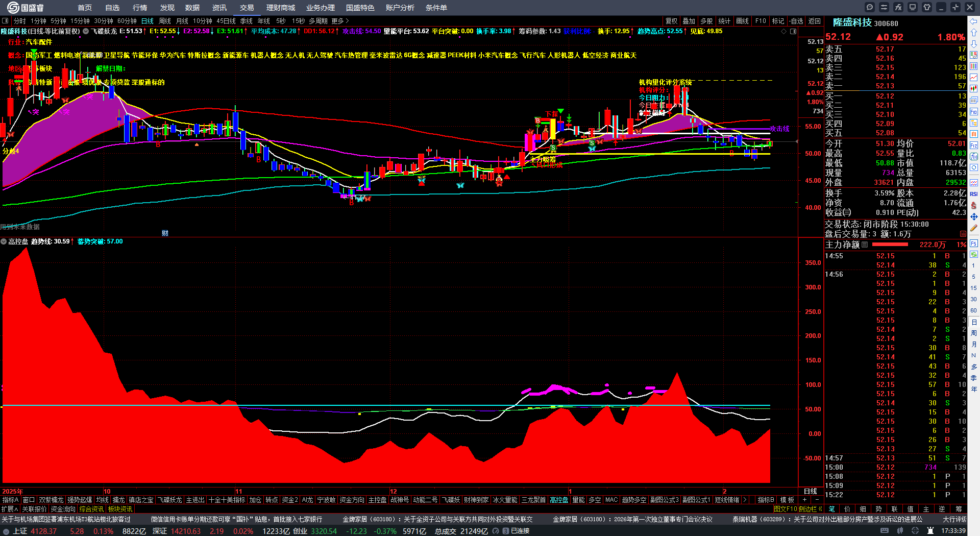
Task: Click the chart zoom-in plus button
Action: pyautogui.click(x=805, y=500)
